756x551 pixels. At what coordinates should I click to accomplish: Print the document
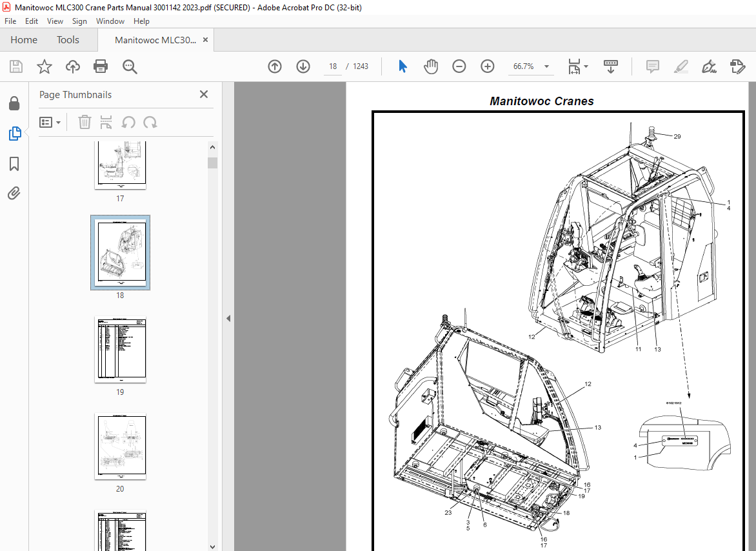click(x=101, y=66)
